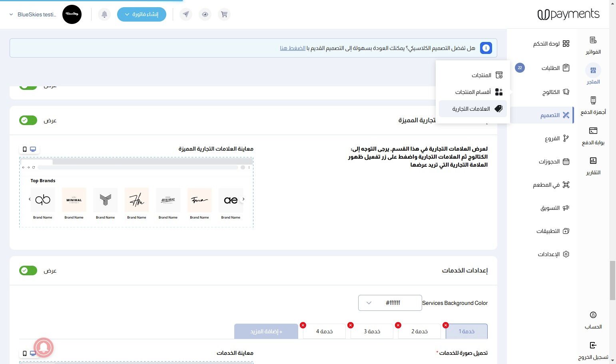The width and height of the screenshot is (616, 364).
Task: Expand the إنشاء فاتورة dropdown button
Action: point(142,14)
